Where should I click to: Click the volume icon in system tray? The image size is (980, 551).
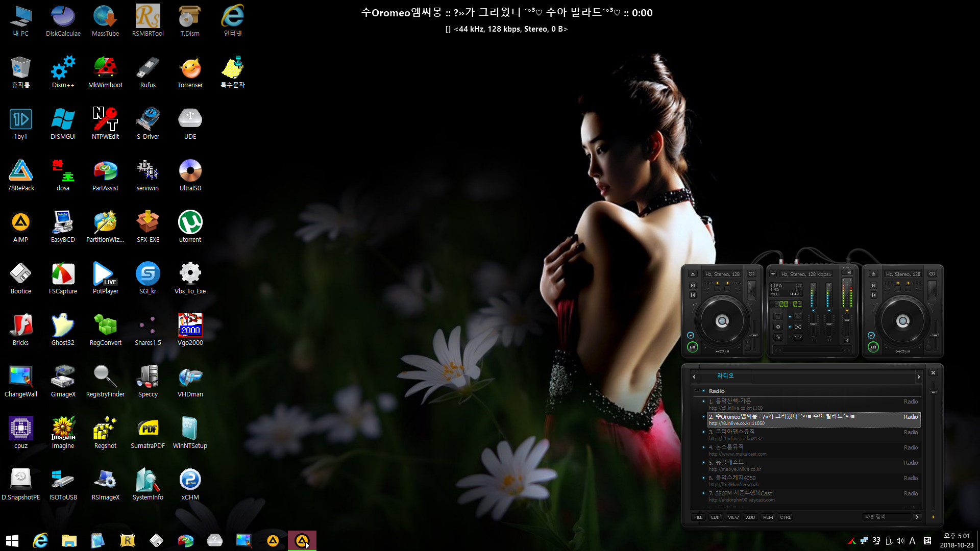pos(900,541)
